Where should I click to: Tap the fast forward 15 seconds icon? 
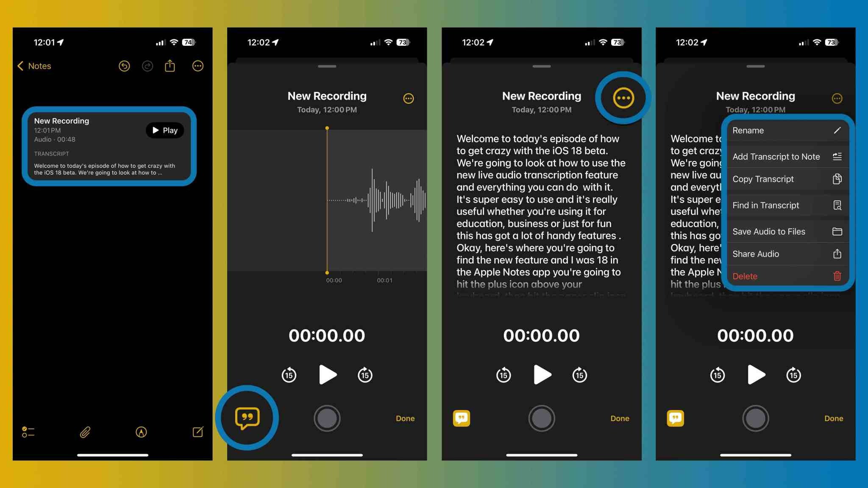pos(365,375)
